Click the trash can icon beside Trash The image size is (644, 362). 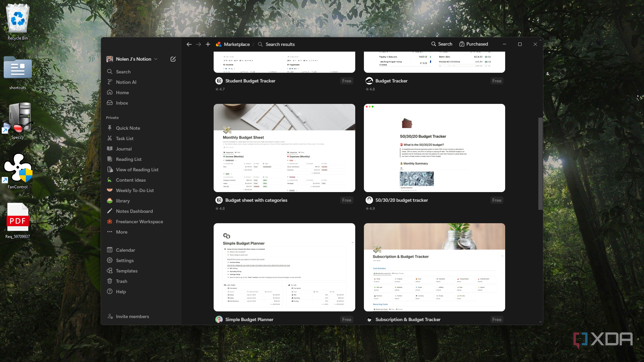coord(110,281)
